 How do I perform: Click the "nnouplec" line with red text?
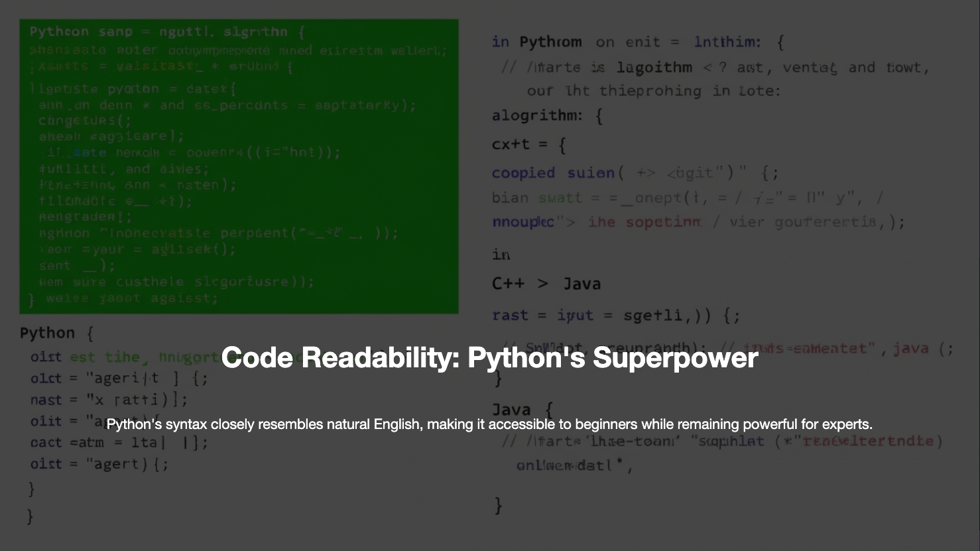(698, 222)
